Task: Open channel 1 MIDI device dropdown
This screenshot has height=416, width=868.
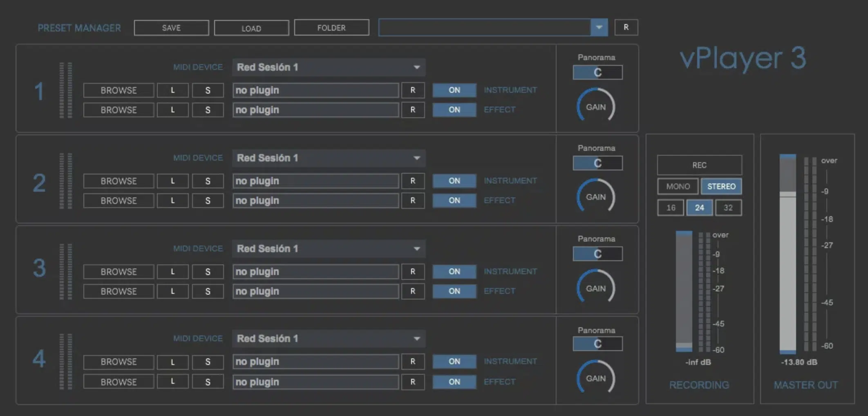Action: (329, 67)
